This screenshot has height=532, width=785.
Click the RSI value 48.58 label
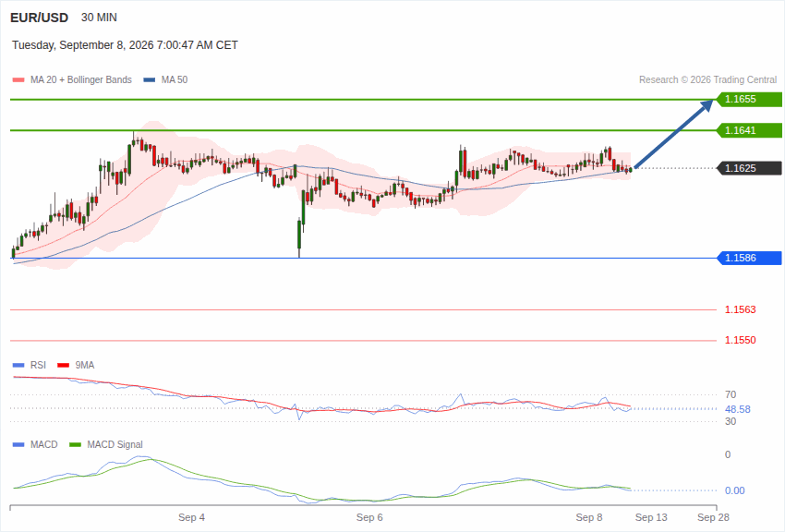[x=738, y=409]
